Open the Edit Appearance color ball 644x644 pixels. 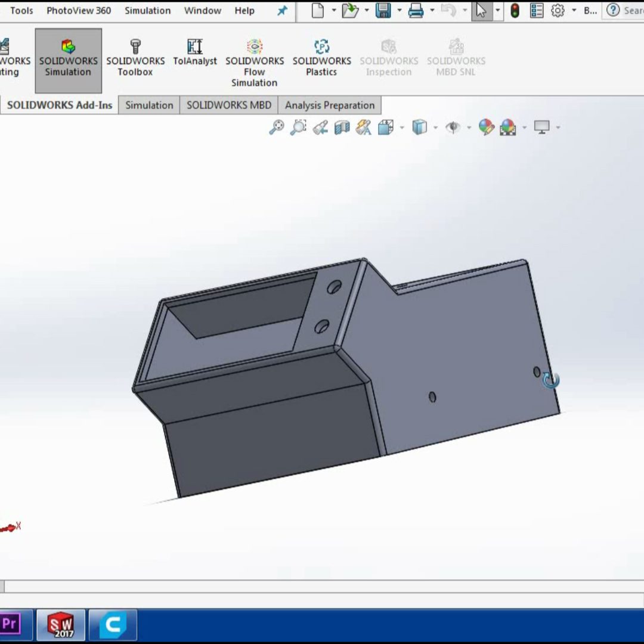(486, 127)
